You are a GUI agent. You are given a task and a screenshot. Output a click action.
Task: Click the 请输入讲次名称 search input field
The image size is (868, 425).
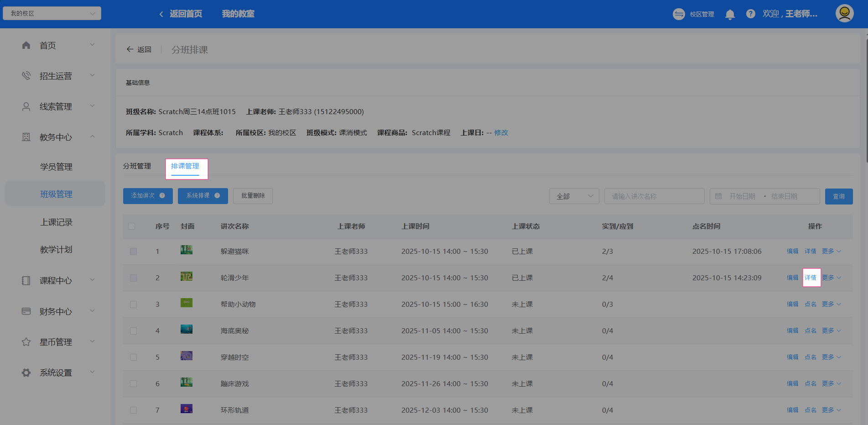[654, 196]
